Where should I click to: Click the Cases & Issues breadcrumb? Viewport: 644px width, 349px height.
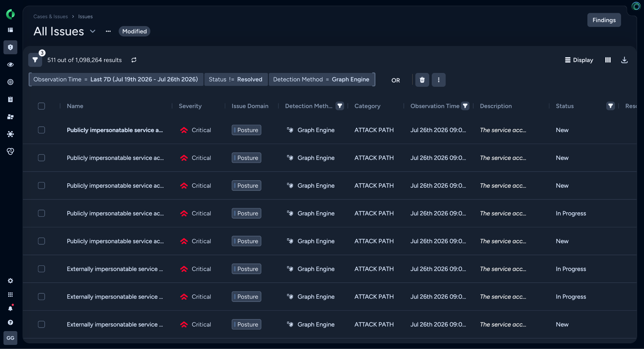(x=51, y=16)
